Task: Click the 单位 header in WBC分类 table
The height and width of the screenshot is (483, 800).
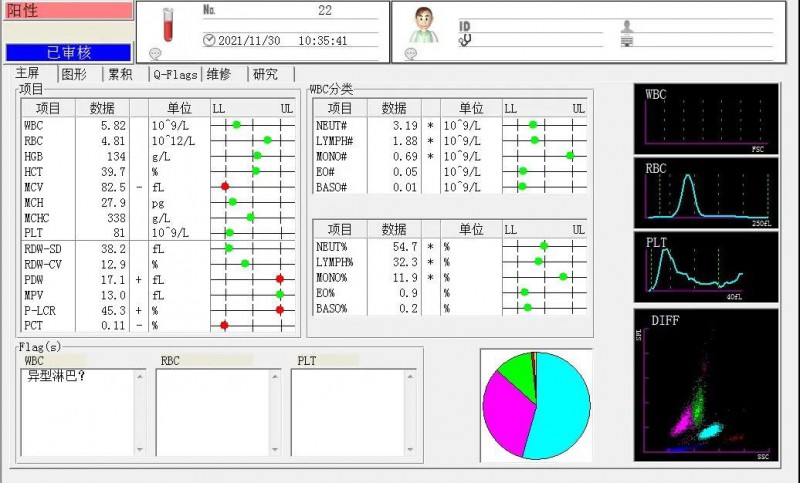Action: click(471, 108)
